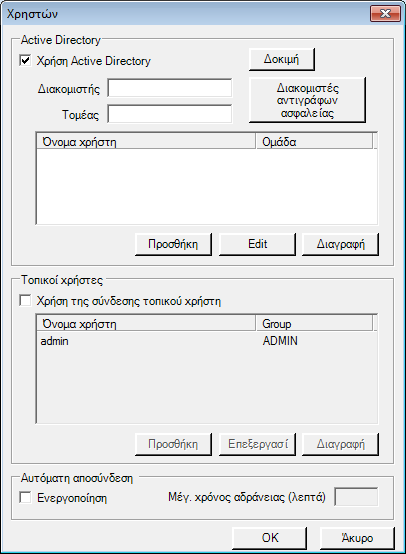Click the Ομάδα column header
The height and width of the screenshot is (554, 406).
(x=314, y=141)
